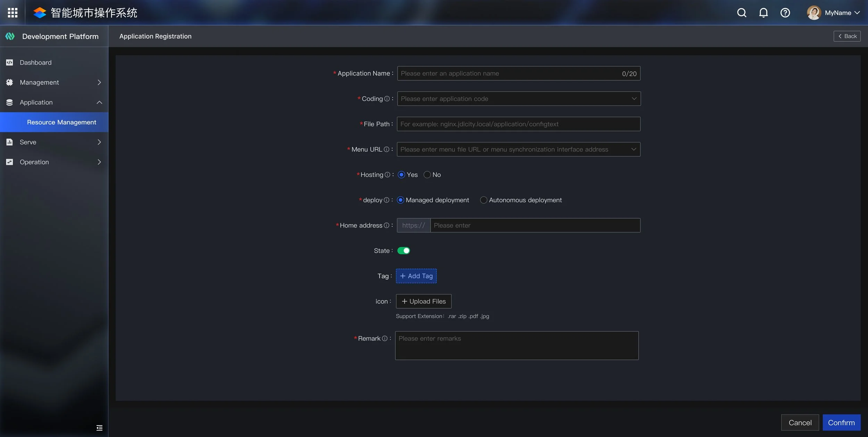Click the Coding info tooltip icon
Image resolution: width=868 pixels, height=437 pixels.
click(x=387, y=99)
